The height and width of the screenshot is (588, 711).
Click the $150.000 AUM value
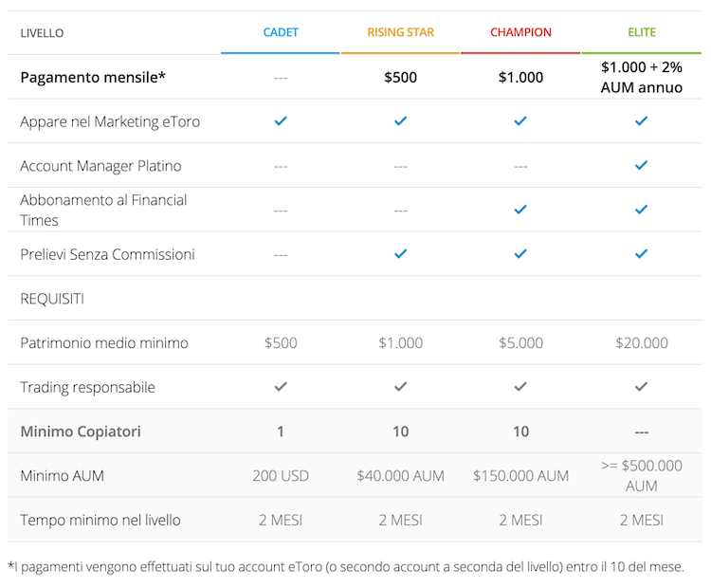(520, 476)
